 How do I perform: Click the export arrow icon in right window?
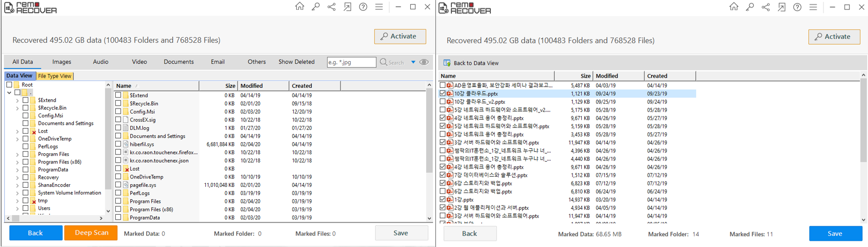pos(781,7)
